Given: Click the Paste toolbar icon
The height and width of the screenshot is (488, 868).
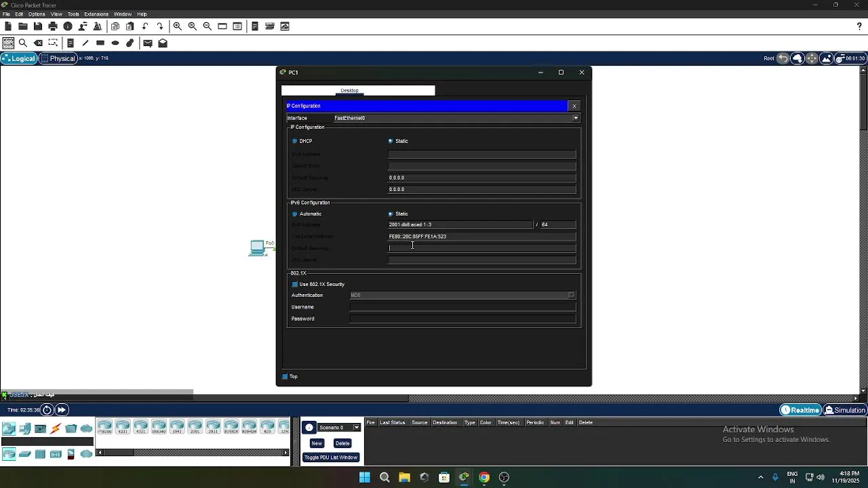Looking at the screenshot, I should click(130, 26).
